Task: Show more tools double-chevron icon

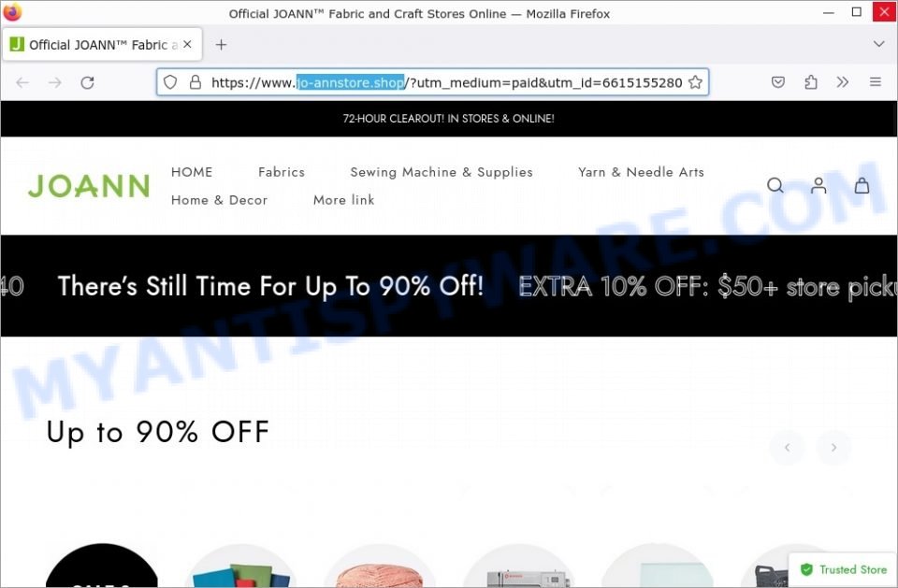Action: click(x=842, y=82)
